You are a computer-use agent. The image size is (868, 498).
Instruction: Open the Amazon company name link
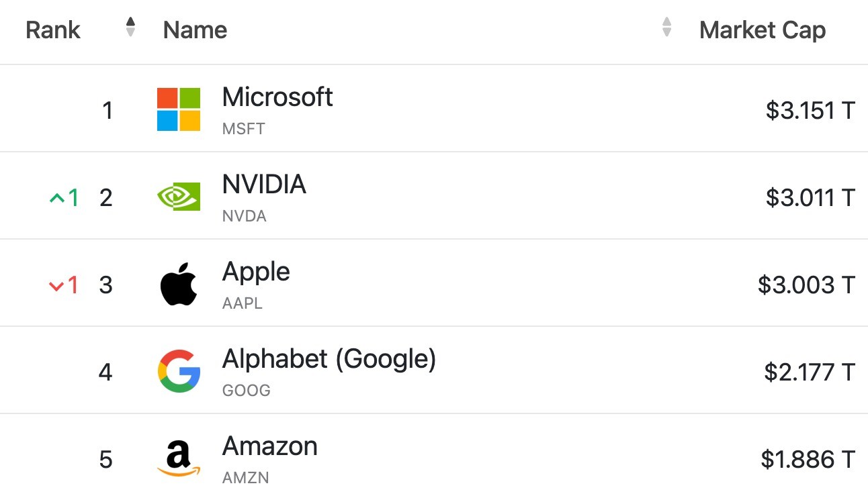[x=270, y=446]
